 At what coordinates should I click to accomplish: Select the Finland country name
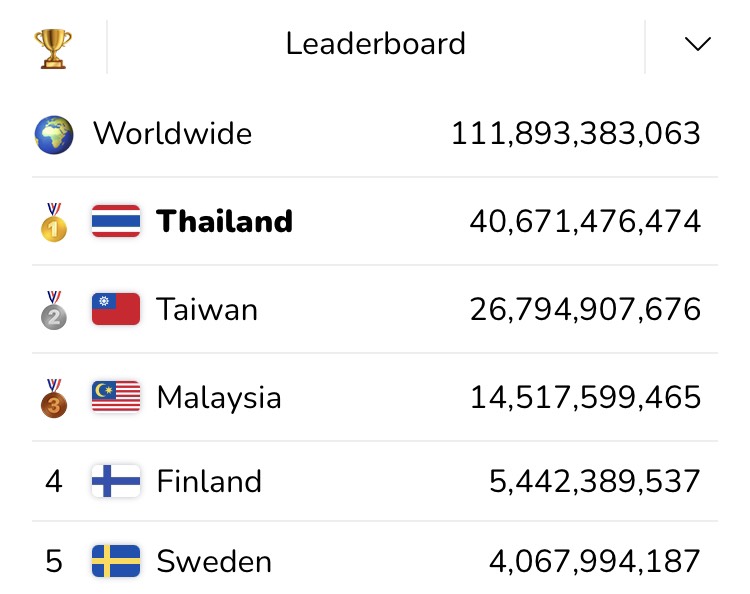(x=209, y=481)
